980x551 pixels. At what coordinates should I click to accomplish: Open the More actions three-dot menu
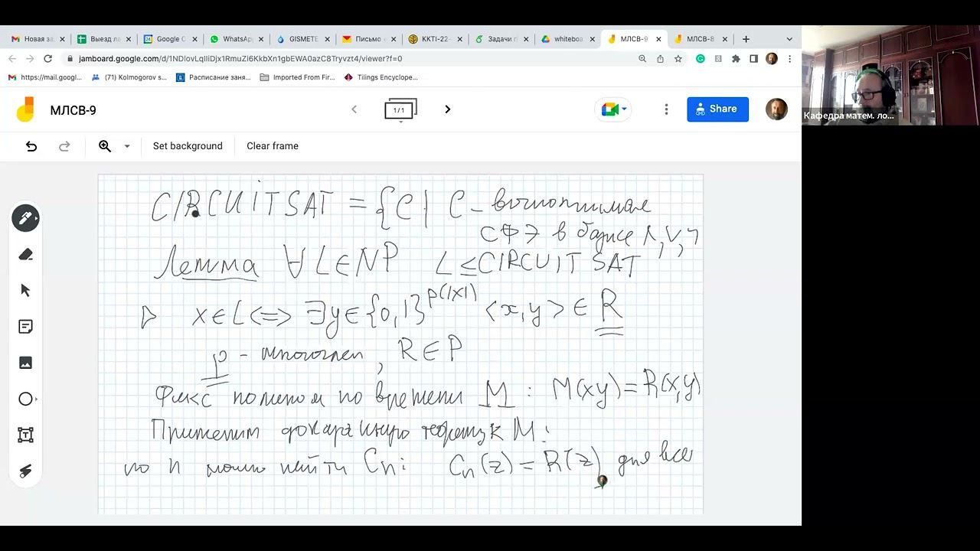[666, 109]
